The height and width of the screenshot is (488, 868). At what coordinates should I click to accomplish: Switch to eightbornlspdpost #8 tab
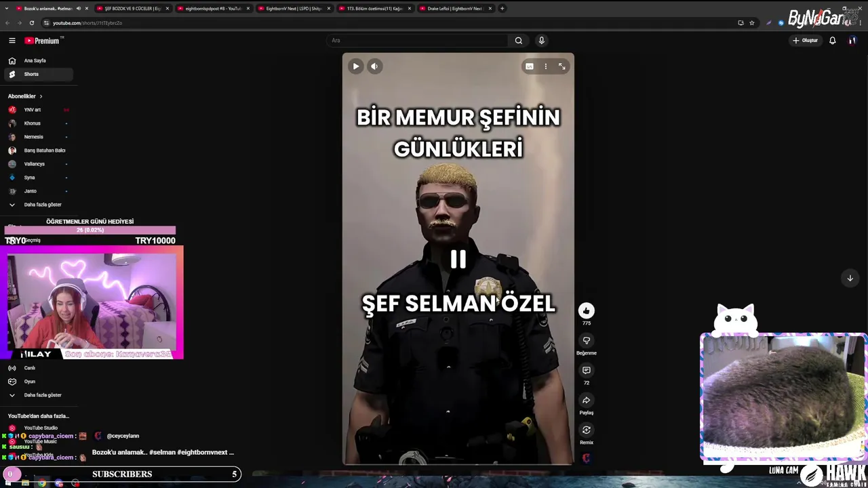[214, 8]
